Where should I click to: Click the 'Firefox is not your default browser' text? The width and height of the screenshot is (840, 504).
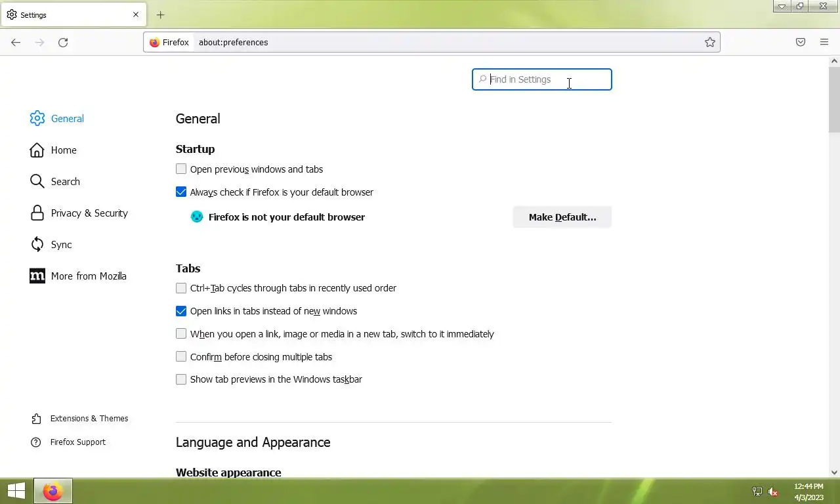(x=287, y=217)
